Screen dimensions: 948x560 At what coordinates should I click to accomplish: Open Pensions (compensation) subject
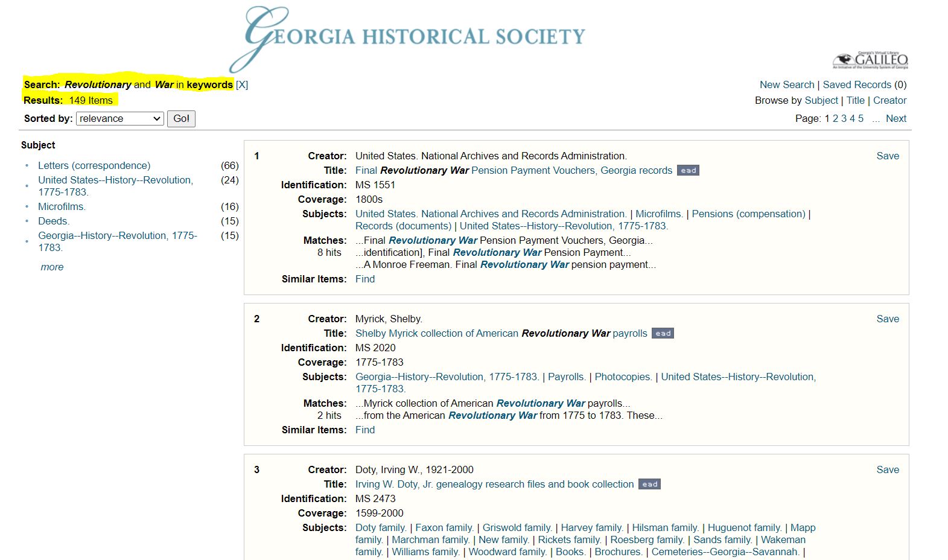748,214
